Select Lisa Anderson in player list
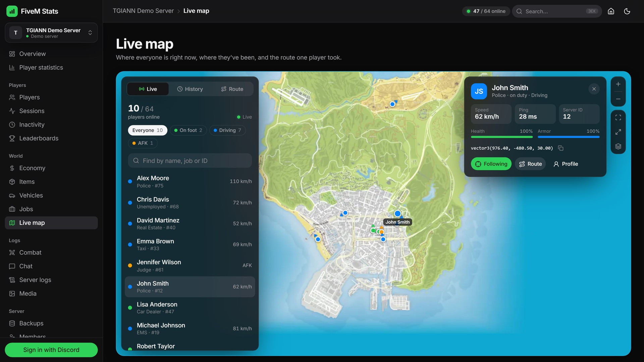644x362 pixels. (190, 308)
